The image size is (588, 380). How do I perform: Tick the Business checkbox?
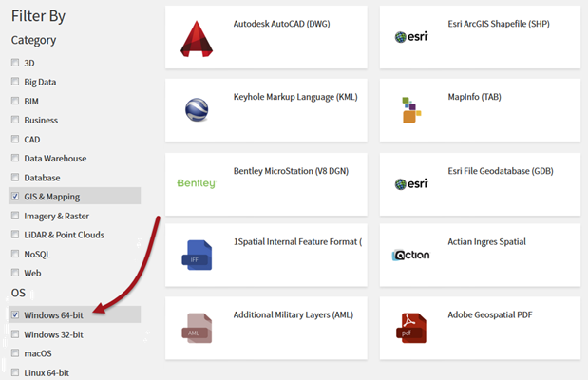coord(15,120)
